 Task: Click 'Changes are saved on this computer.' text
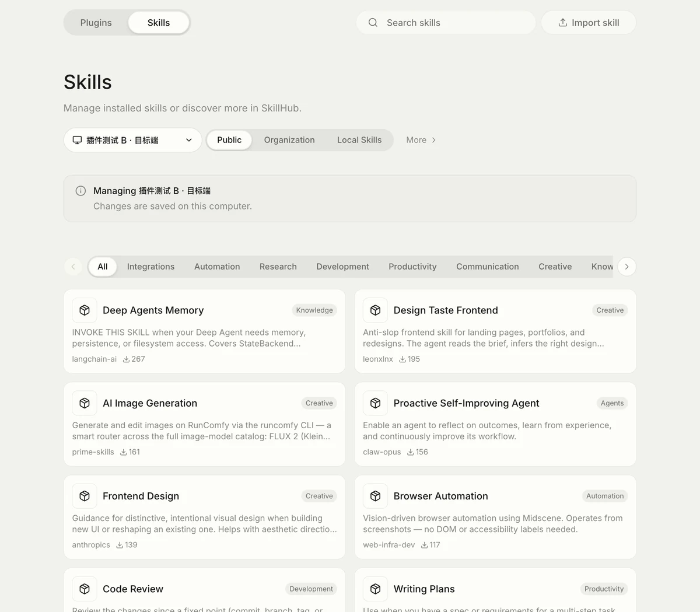point(173,206)
